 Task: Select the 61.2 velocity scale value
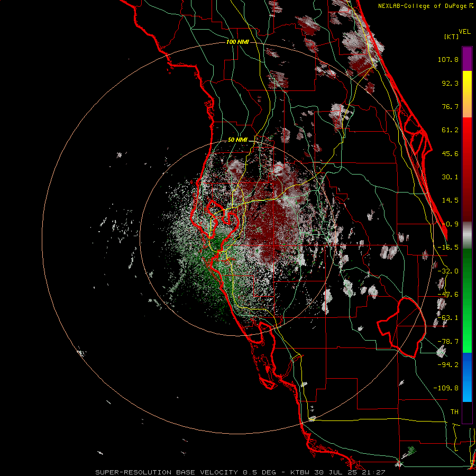point(450,130)
